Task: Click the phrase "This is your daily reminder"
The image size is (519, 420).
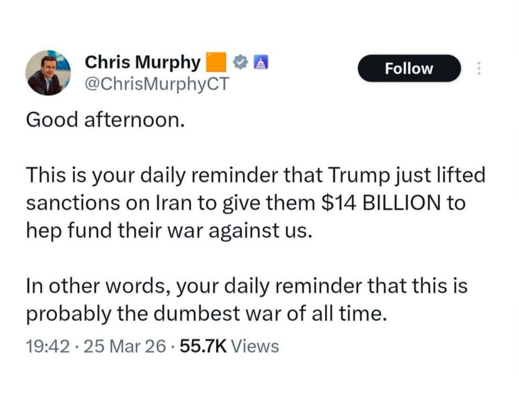Action: tap(151, 175)
